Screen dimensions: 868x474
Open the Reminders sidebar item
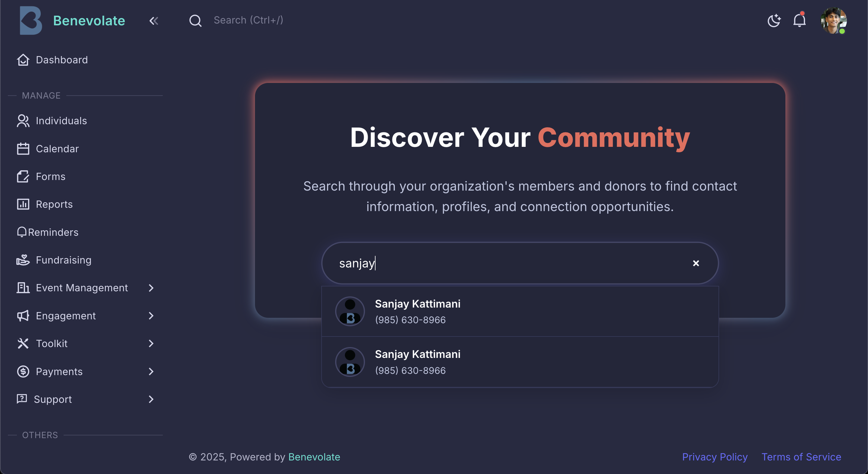pos(53,232)
